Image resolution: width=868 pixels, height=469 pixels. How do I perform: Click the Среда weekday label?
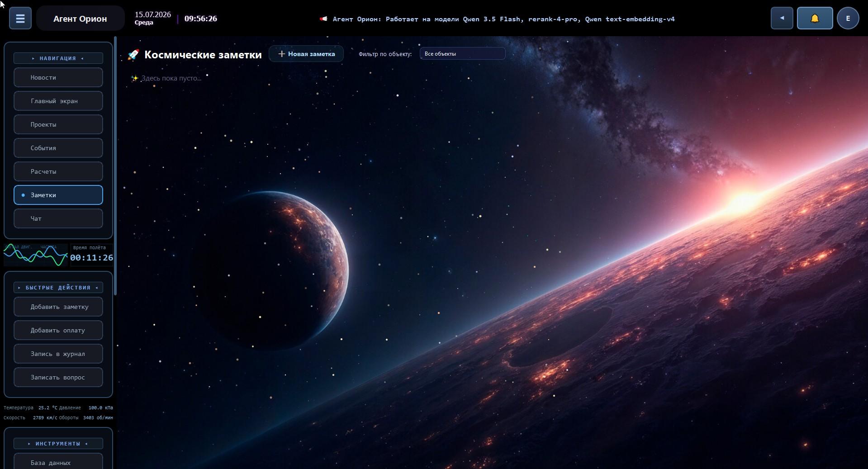pos(144,23)
